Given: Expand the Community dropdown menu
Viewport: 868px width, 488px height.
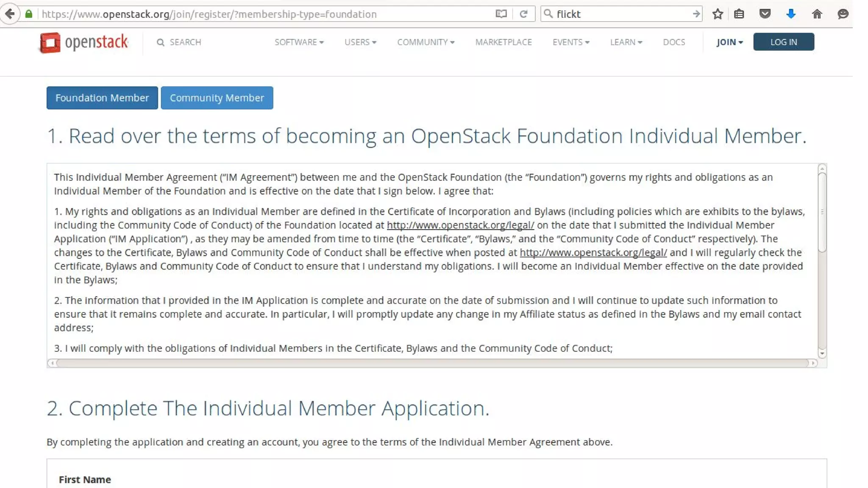Looking at the screenshot, I should coord(426,42).
